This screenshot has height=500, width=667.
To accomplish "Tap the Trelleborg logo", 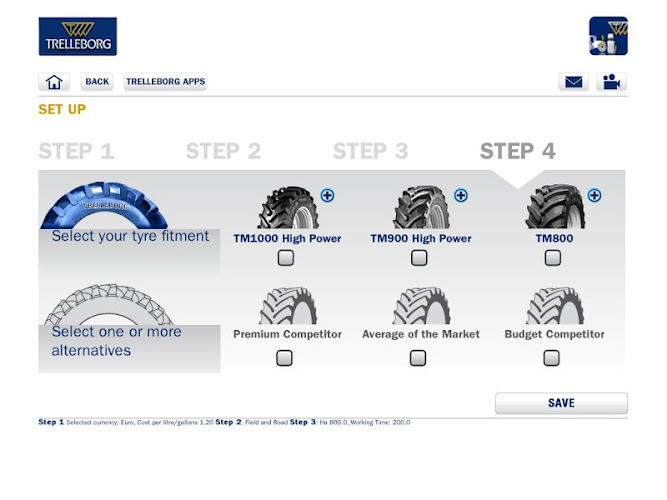I will pos(78,36).
